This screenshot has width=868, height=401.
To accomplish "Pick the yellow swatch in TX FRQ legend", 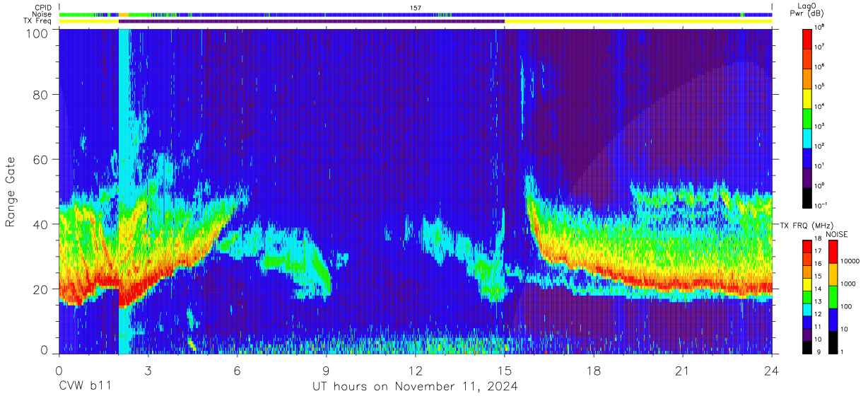I will 807,284.
